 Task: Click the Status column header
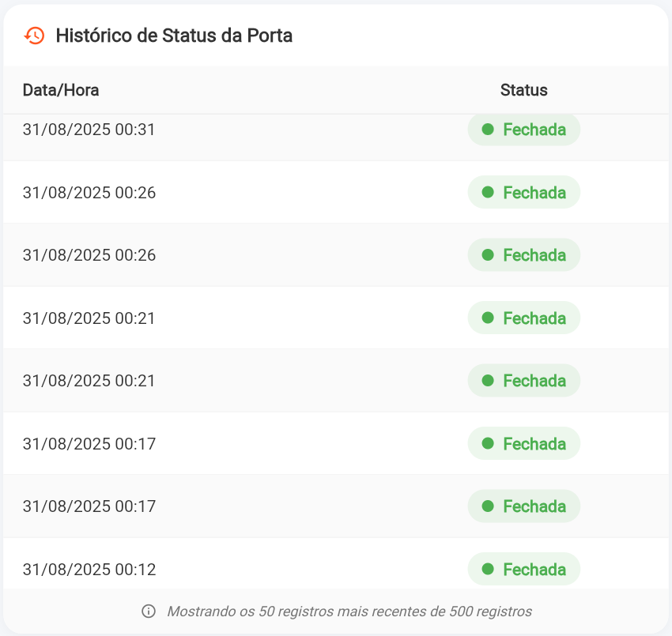[x=523, y=90]
